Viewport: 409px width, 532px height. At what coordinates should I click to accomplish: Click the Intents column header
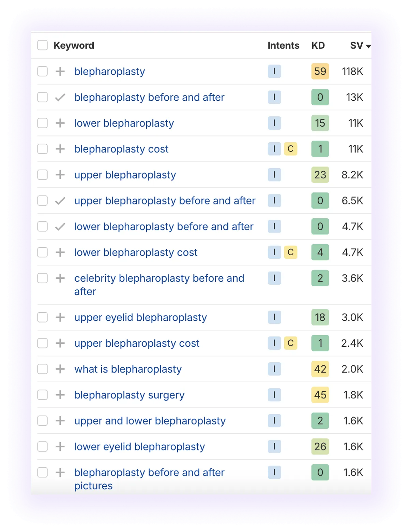pos(283,45)
